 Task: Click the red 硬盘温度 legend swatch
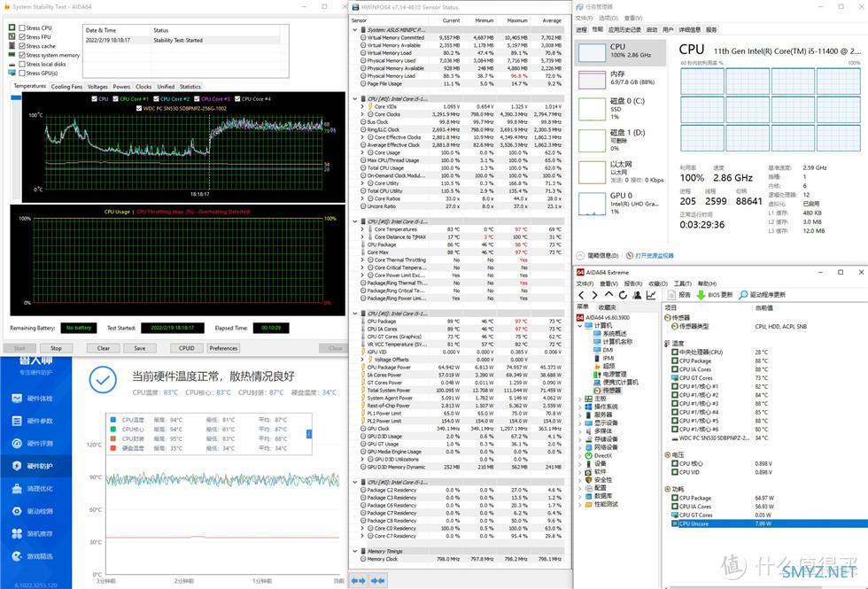tap(113, 448)
